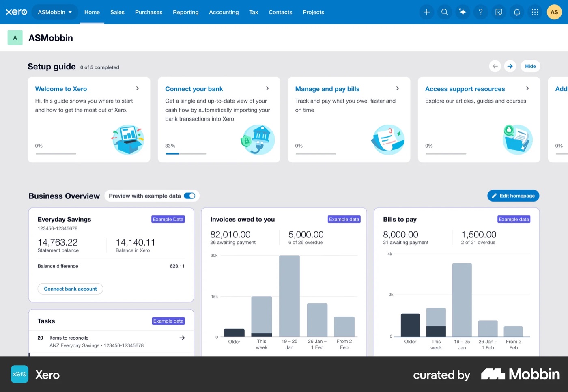Open the Home tab
Viewport: 568px width, 392px height.
92,12
